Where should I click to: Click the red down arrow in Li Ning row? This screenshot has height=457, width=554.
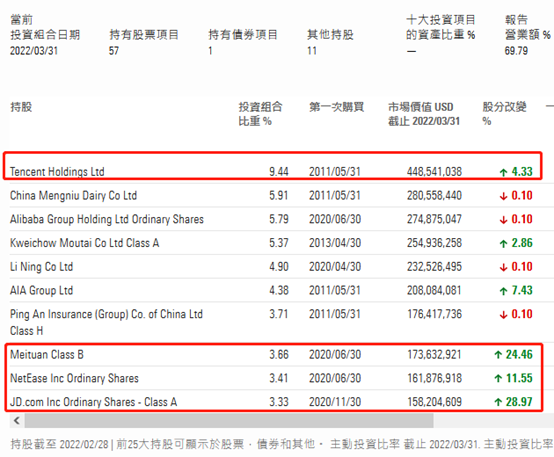coord(503,267)
